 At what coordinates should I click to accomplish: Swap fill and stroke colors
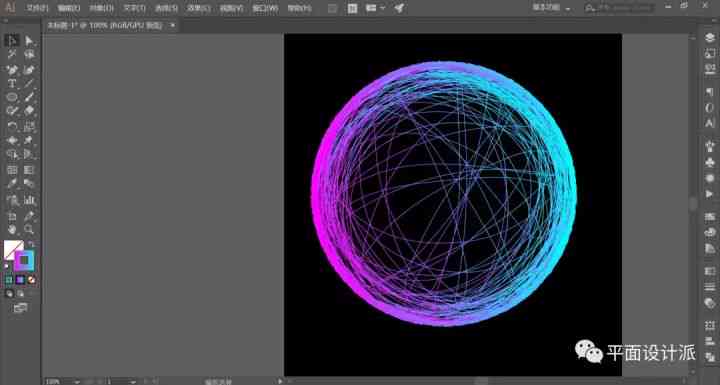(31, 243)
